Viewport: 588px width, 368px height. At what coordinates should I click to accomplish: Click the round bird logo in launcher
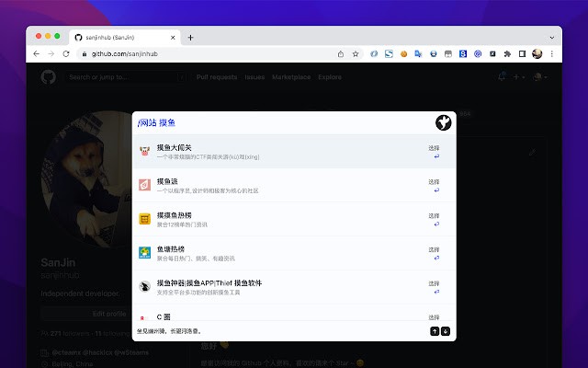[x=443, y=122]
